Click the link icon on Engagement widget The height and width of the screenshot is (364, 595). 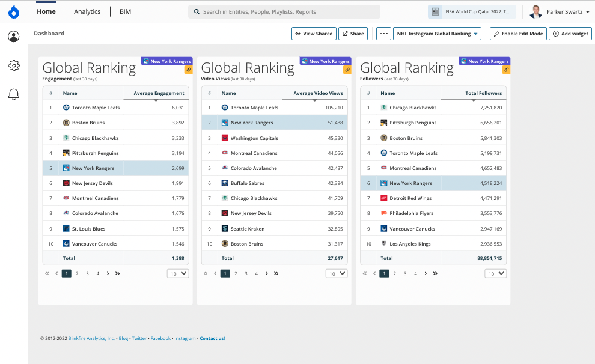189,70
